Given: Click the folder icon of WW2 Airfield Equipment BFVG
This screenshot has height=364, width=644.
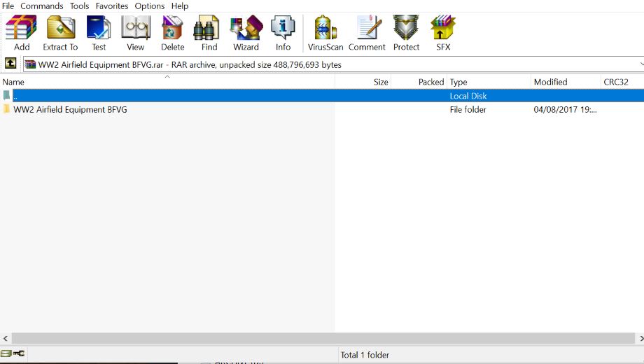Looking at the screenshot, I should pos(6,109).
